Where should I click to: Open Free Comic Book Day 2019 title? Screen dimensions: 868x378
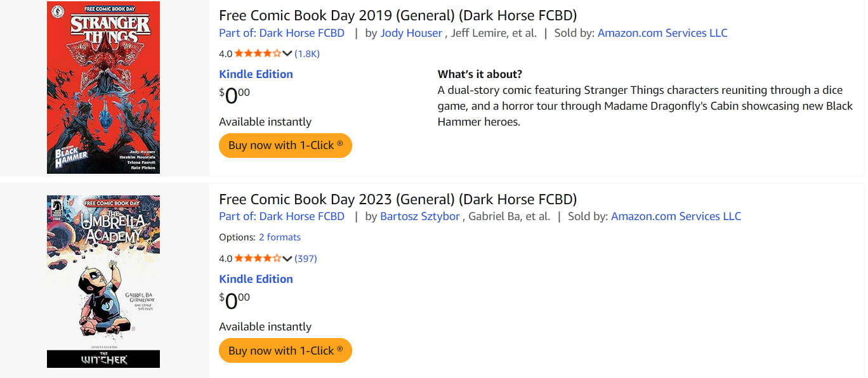(x=398, y=16)
